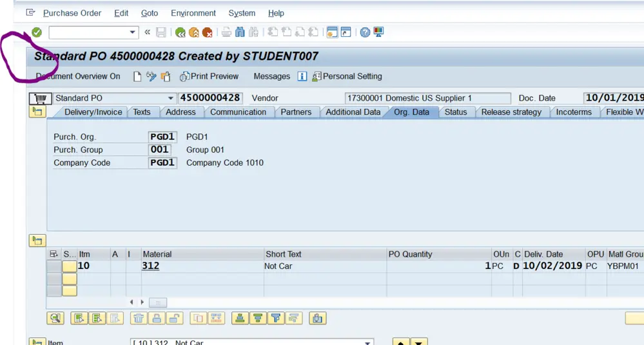Click the next item down-arrow button
The width and height of the screenshot is (644, 345).
(419, 342)
